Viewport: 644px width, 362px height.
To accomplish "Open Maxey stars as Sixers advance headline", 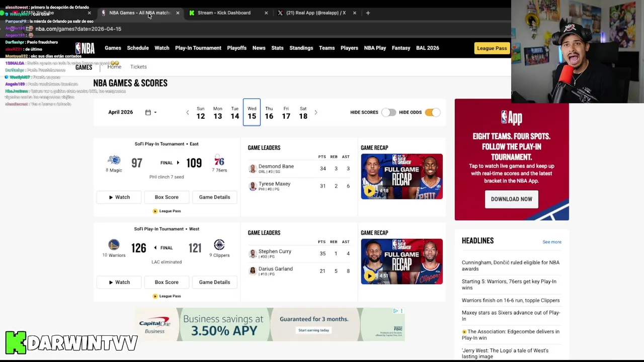I will pyautogui.click(x=511, y=316).
